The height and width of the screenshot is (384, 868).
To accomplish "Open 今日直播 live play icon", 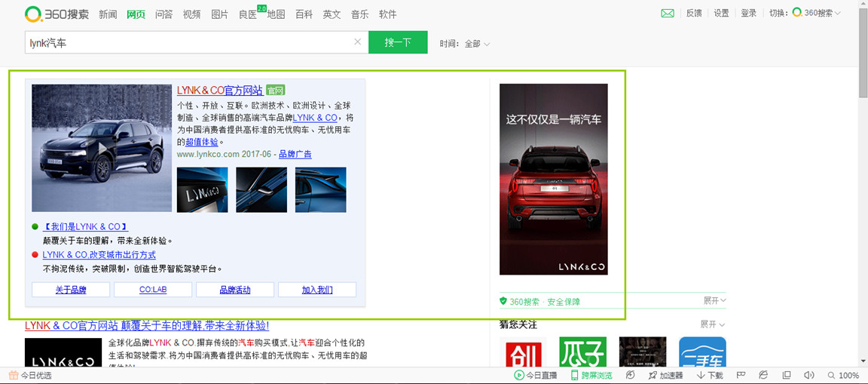I will (x=519, y=375).
